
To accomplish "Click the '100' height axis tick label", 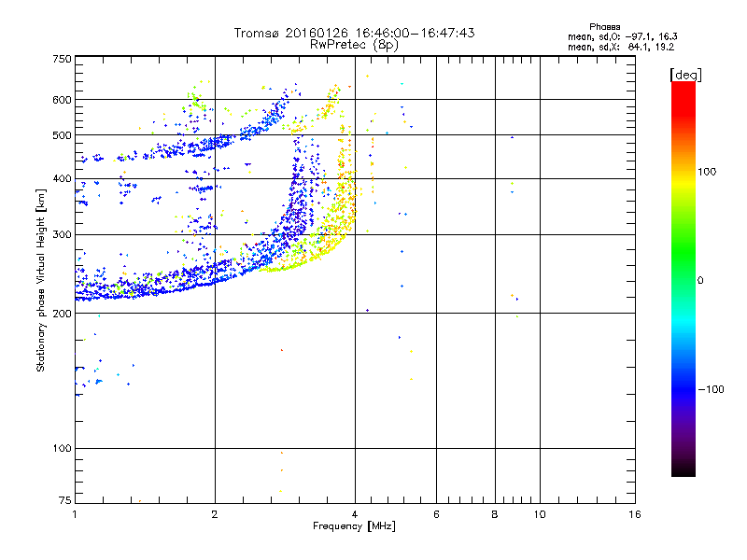I will 62,449.
